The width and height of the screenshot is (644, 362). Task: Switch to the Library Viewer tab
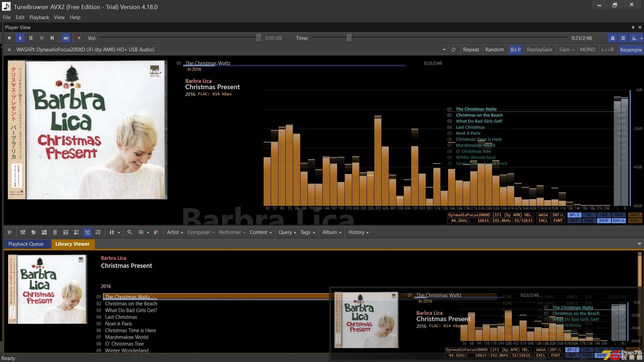tap(72, 244)
